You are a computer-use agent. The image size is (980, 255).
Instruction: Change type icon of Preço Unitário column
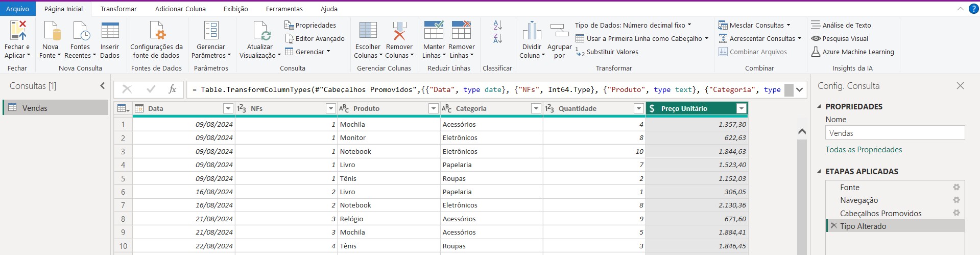point(652,108)
